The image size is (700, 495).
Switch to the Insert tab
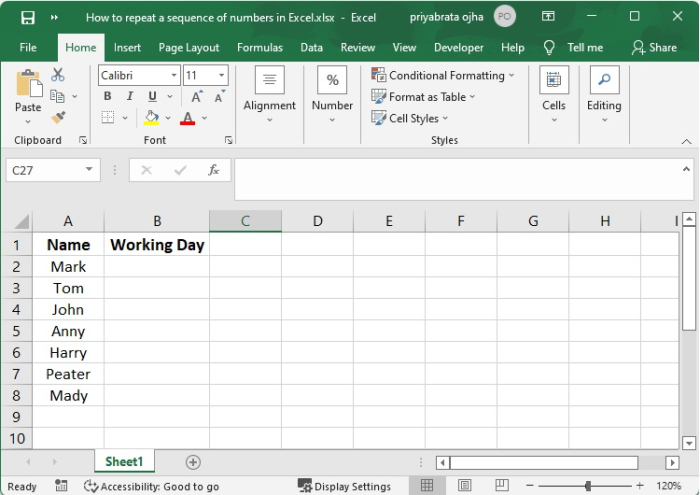[127, 47]
